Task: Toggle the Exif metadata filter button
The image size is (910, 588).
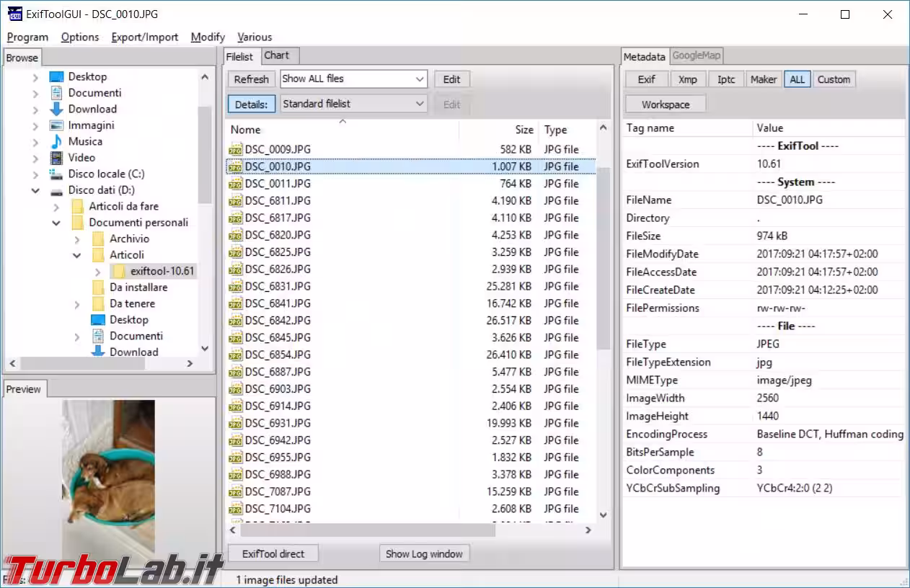Action: tap(646, 79)
